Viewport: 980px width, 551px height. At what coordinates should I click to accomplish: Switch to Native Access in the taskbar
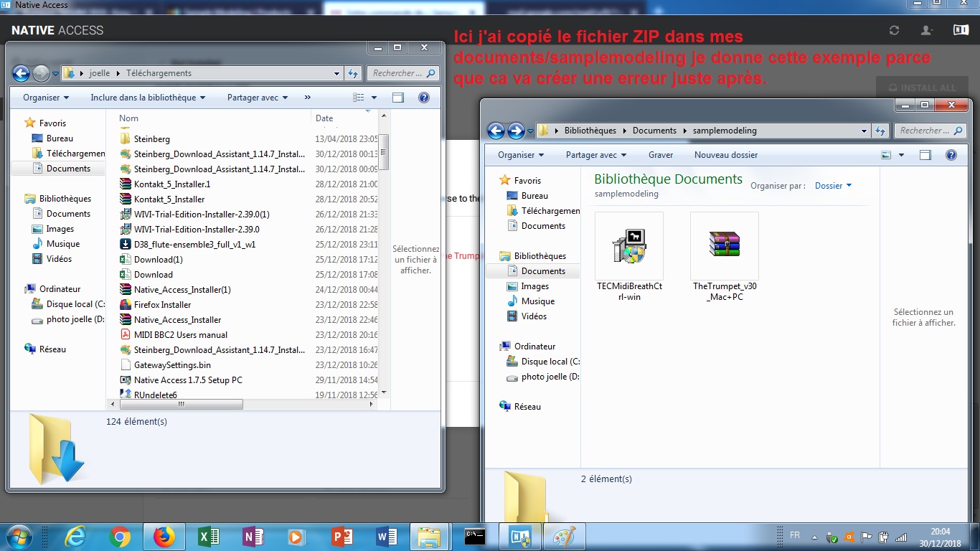point(519,537)
